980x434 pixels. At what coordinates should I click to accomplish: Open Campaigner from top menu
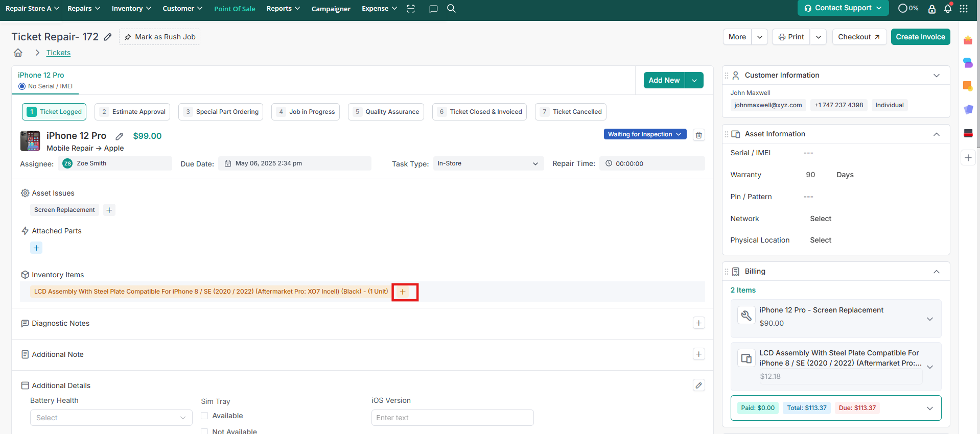331,9
